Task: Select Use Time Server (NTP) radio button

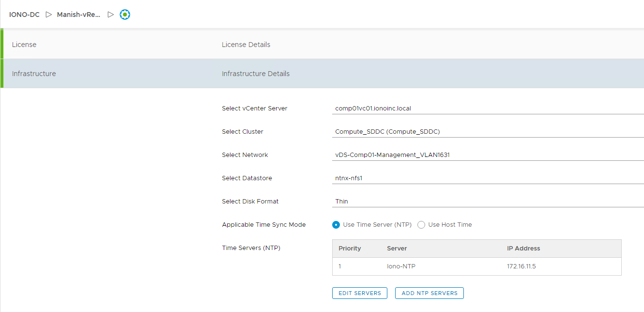Action: click(x=336, y=225)
